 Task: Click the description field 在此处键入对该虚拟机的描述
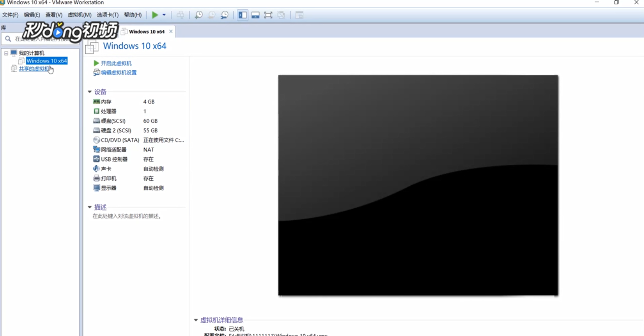127,216
